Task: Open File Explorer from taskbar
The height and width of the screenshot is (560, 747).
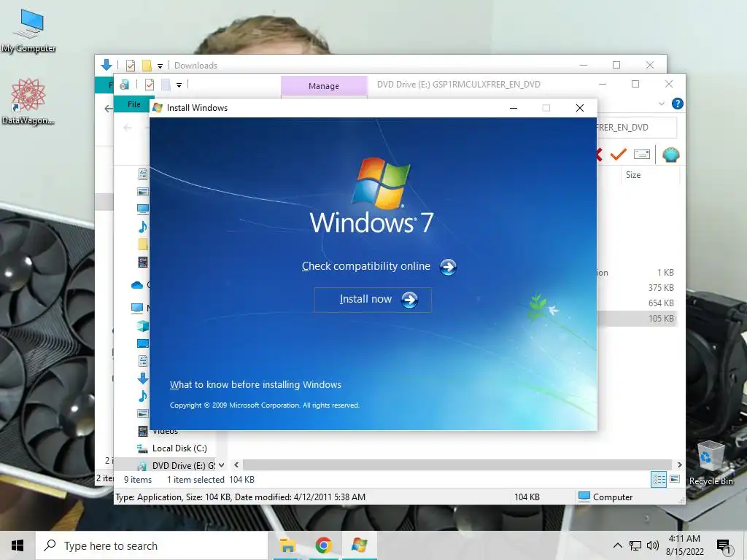Action: (x=287, y=545)
